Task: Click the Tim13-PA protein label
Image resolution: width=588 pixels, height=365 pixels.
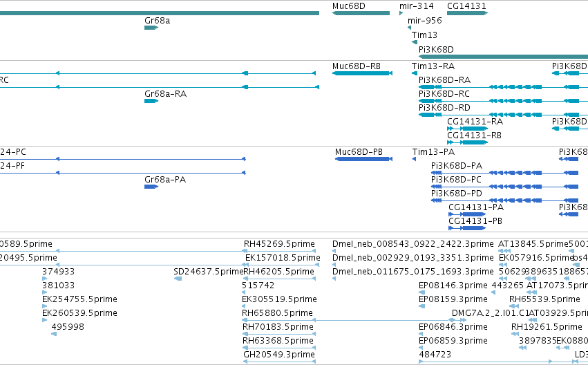Action: [433, 152]
